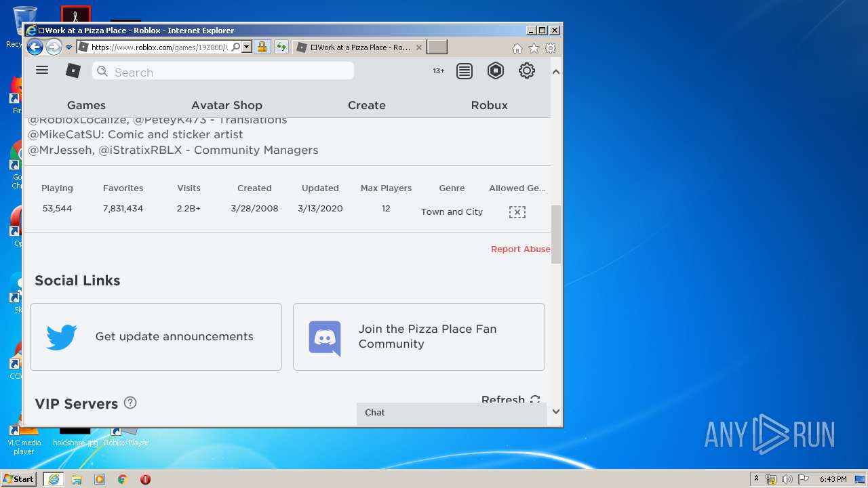Viewport: 868px width, 488px height.
Task: Go forward using the browser Forward arrow
Action: [54, 47]
